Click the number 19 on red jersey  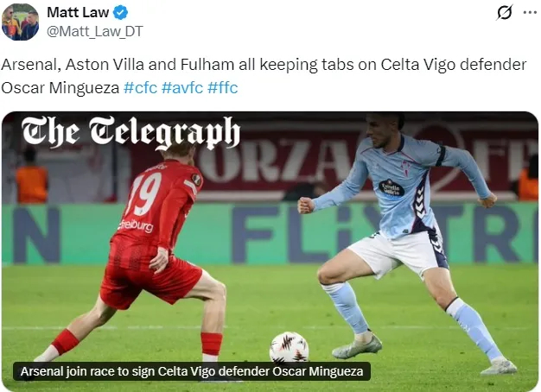[143, 193]
